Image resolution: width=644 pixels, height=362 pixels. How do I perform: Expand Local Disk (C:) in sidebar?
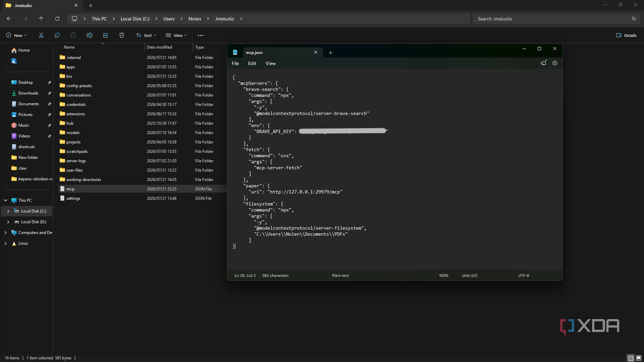click(8, 211)
